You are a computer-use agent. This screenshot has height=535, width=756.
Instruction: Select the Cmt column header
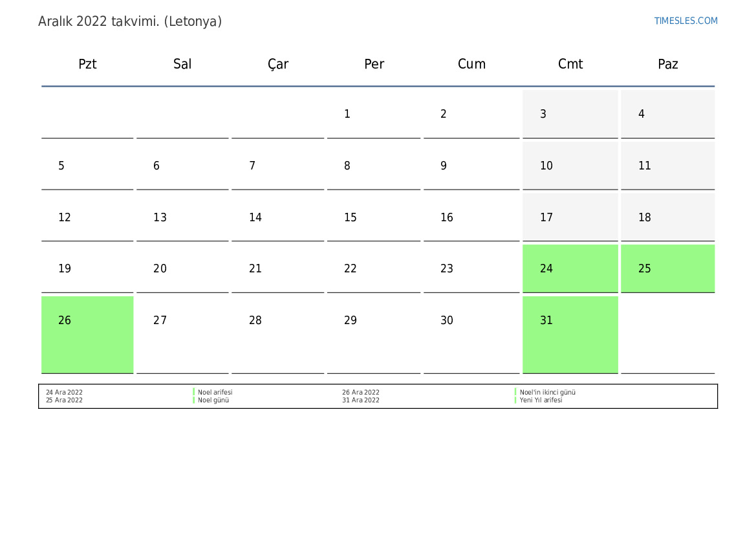570,64
